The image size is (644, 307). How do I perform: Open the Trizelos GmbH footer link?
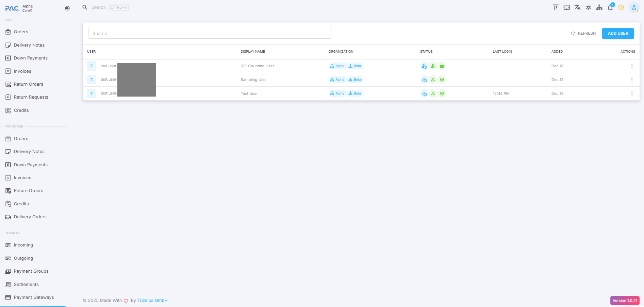(x=152, y=301)
